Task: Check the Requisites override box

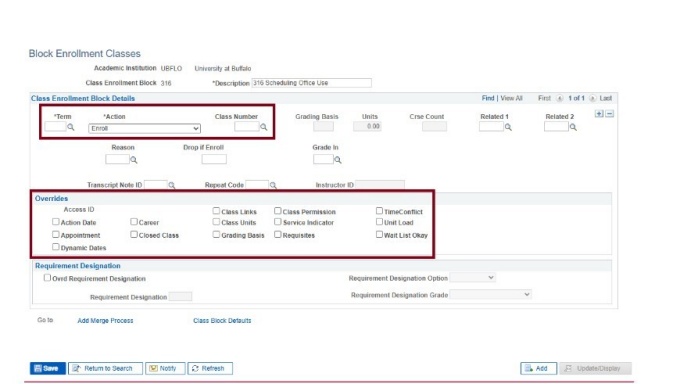Action: [x=278, y=234]
